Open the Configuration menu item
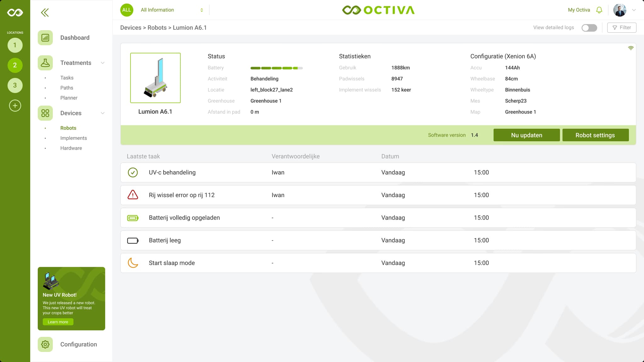Viewport: 644px width, 362px height. click(79, 344)
